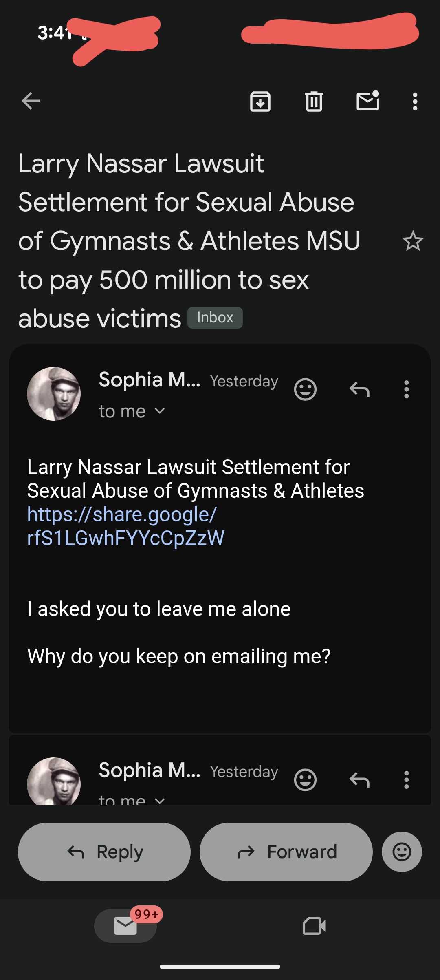
Task: Open second message's three-dot menu
Action: pyautogui.click(x=406, y=780)
